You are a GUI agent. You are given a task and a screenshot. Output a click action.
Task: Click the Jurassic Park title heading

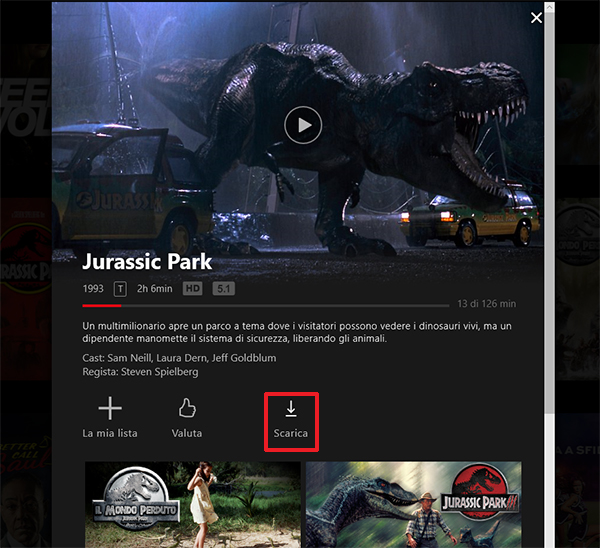(x=147, y=262)
